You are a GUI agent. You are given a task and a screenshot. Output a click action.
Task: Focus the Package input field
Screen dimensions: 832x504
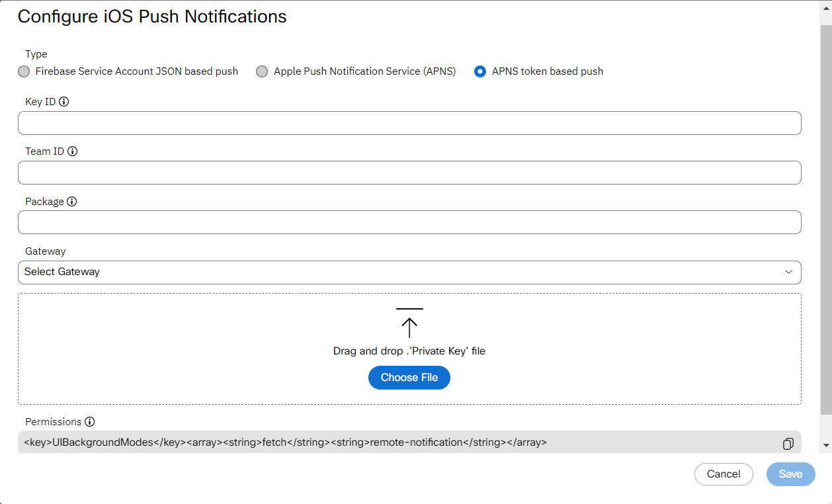(409, 222)
